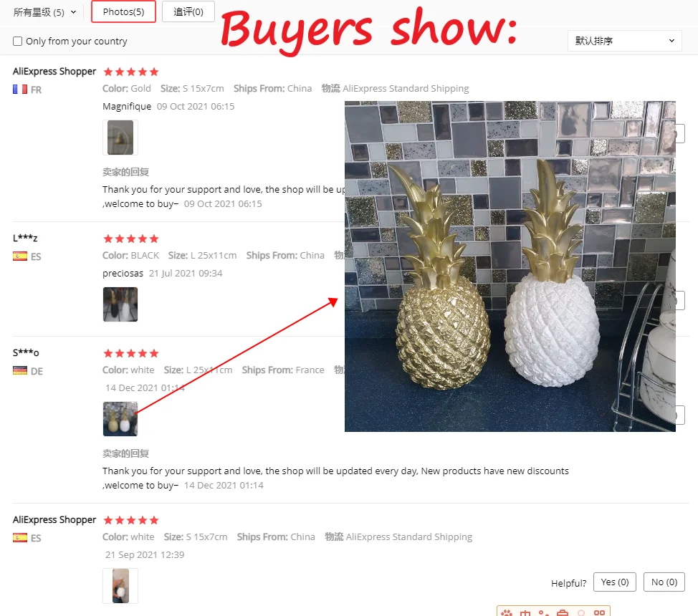Viewport: 698px width, 616px height.
Task: Open the 默认排序 sort dropdown
Action: (x=625, y=41)
